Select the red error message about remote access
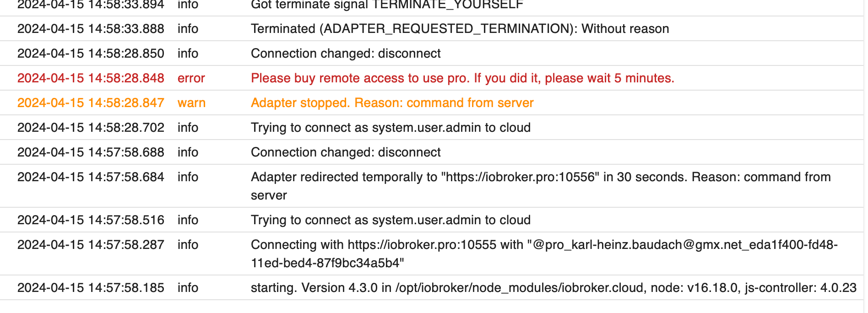 click(462, 78)
